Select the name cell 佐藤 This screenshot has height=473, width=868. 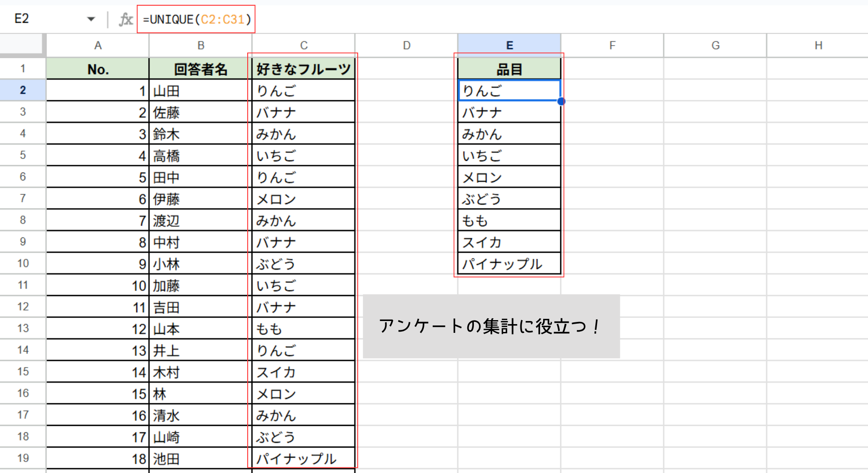[200, 112]
